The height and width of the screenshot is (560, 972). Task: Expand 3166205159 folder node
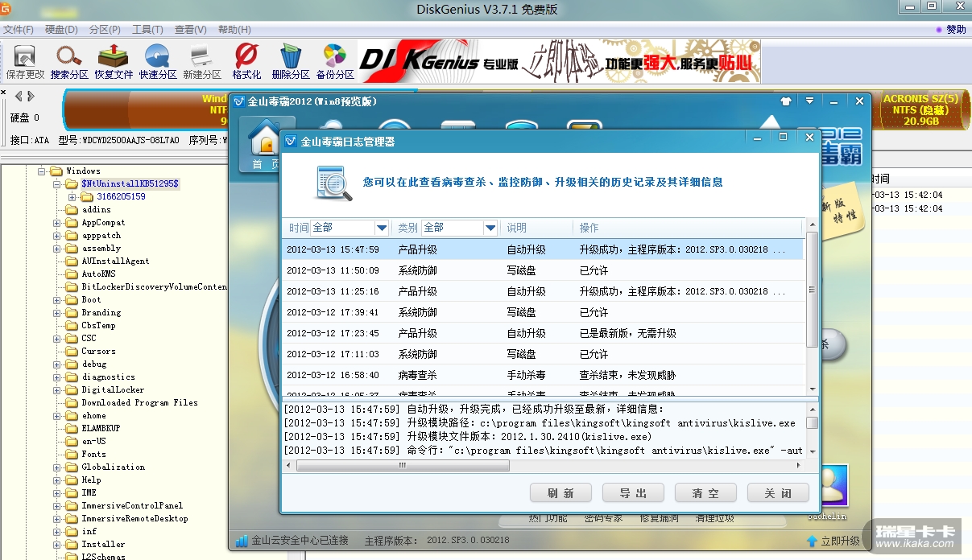(72, 197)
